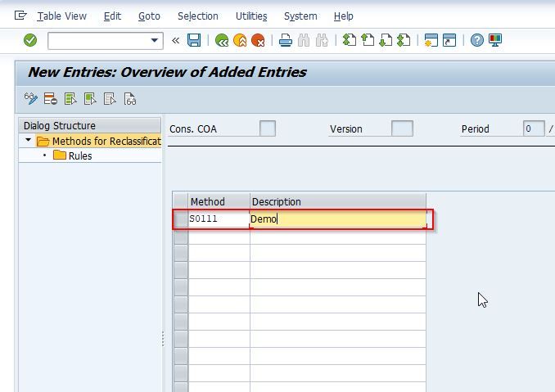
Task: Click the green Enter checkmark icon
Action: 30,40
